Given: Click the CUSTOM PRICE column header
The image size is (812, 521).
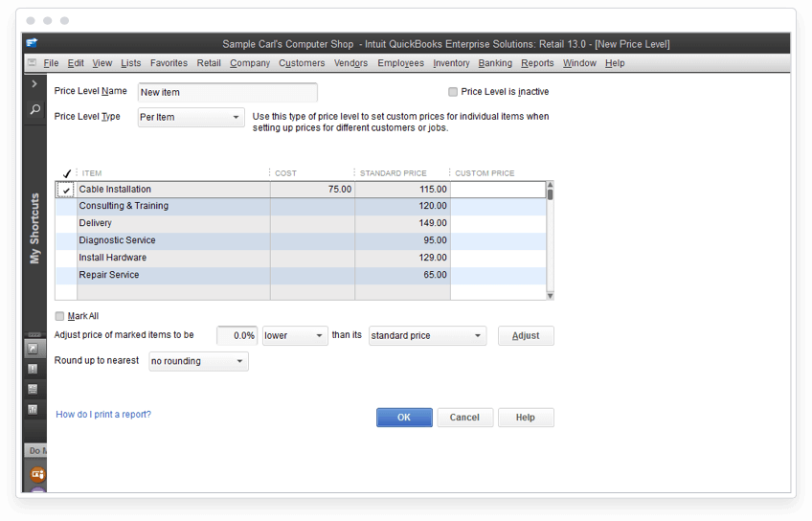Looking at the screenshot, I should (x=485, y=173).
